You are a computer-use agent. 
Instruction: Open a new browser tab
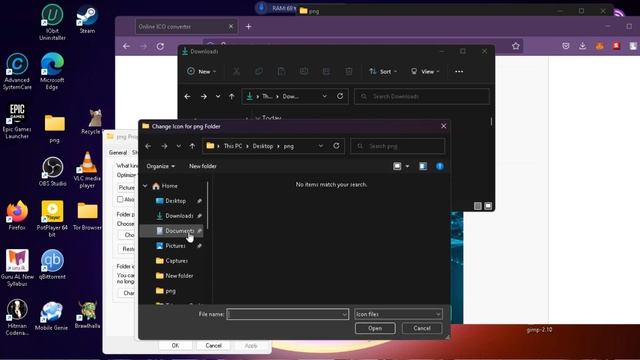[249, 27]
